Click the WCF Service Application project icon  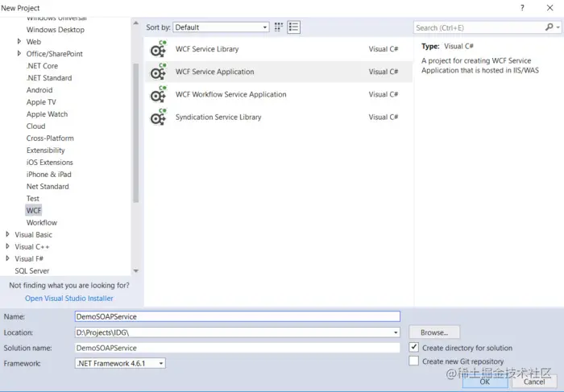158,72
